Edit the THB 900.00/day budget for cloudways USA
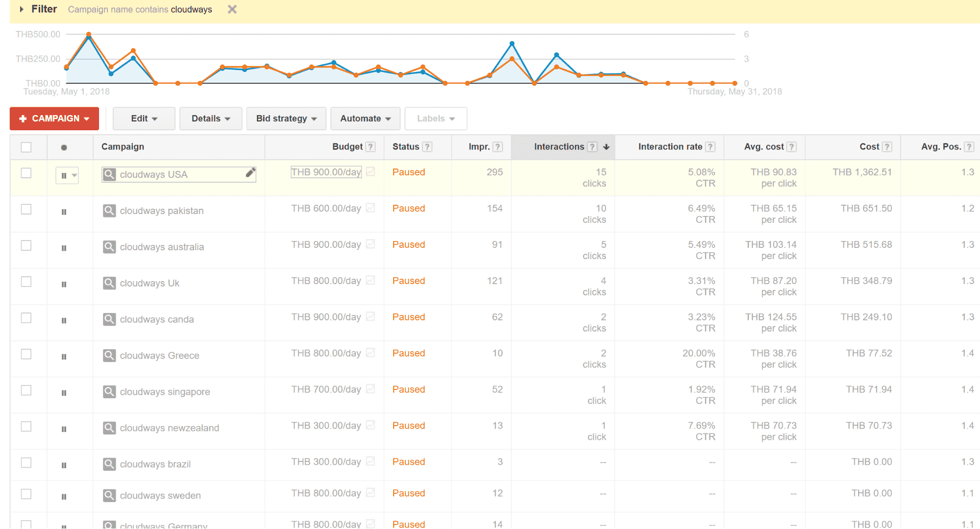 [x=326, y=172]
